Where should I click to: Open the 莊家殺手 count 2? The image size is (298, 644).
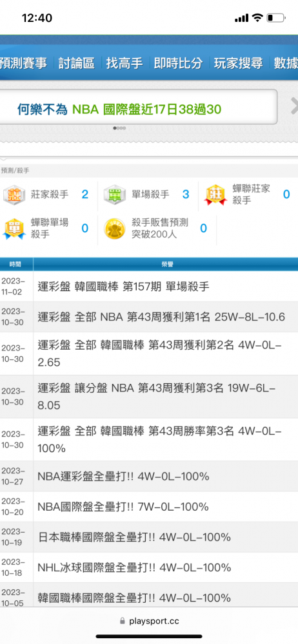84,194
